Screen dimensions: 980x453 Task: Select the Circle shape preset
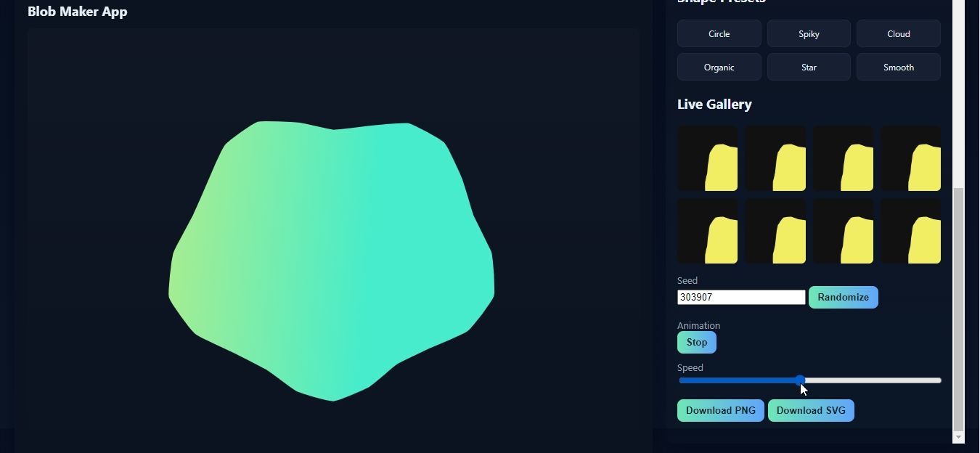tap(719, 33)
